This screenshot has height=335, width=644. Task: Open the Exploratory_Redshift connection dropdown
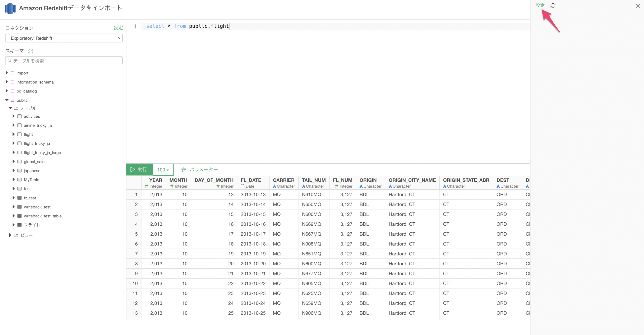click(64, 38)
